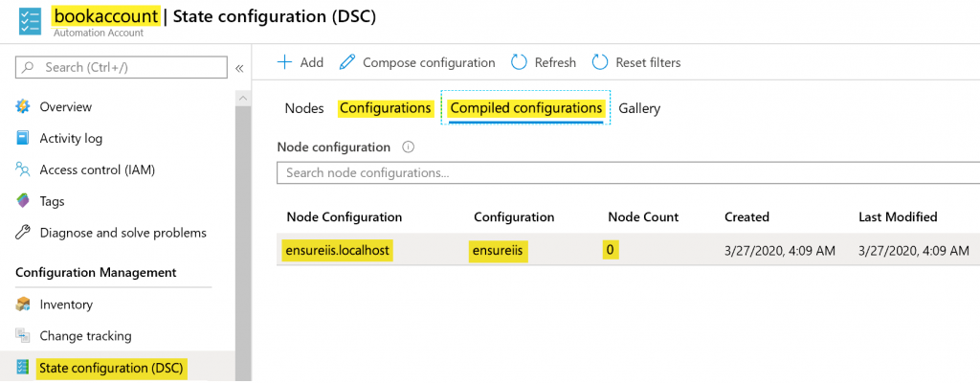The width and height of the screenshot is (980, 384).
Task: Select the Access control (IAM) icon
Action: 23,170
